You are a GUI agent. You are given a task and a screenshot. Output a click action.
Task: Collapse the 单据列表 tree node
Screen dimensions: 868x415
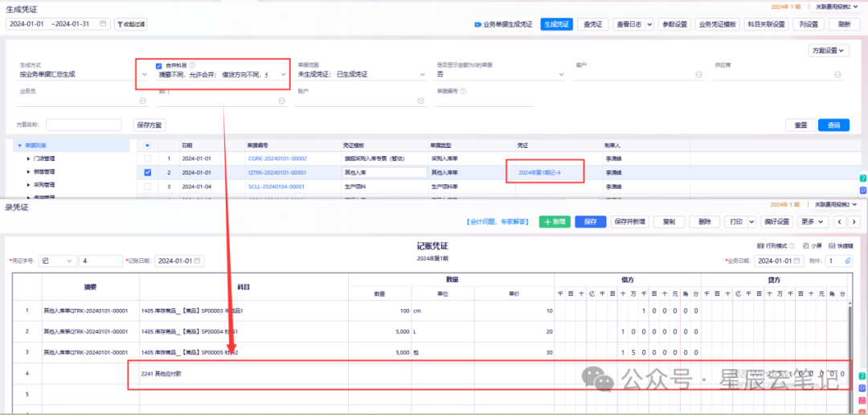click(20, 146)
